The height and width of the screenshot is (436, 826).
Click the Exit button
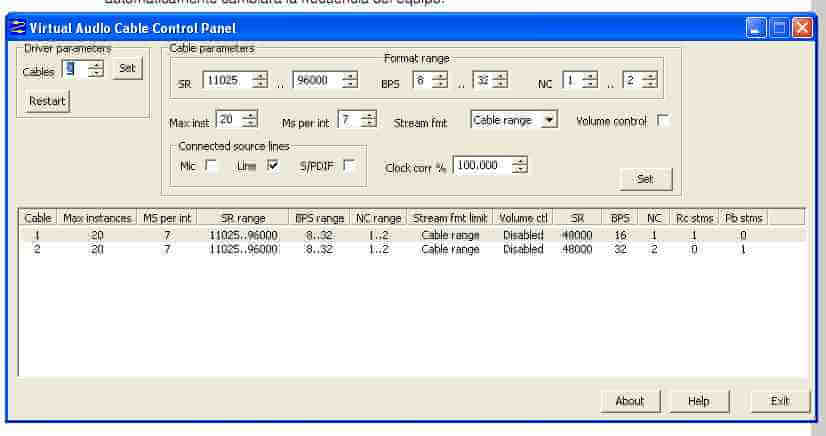tap(780, 401)
